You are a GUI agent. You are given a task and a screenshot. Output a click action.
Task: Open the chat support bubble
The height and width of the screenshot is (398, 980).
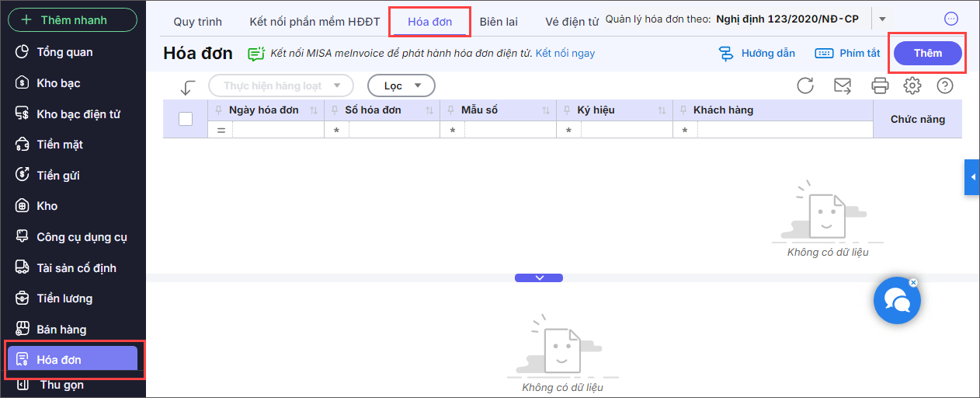897,300
